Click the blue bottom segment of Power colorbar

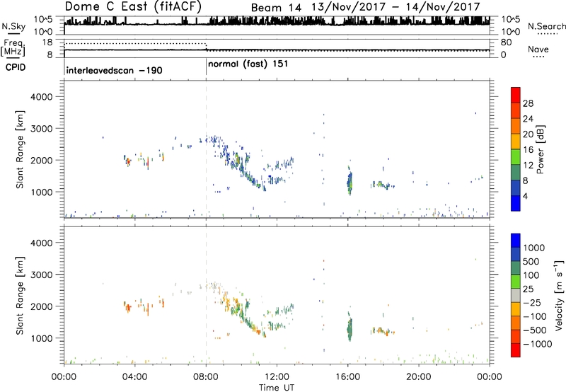516,203
